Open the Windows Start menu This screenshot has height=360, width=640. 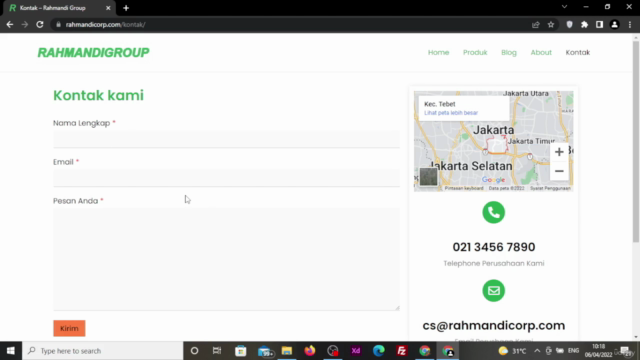[11, 351]
